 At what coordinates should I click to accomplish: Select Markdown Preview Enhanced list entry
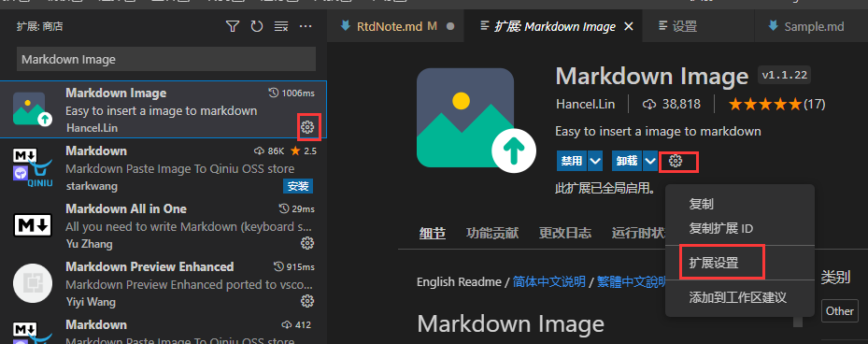point(164,283)
